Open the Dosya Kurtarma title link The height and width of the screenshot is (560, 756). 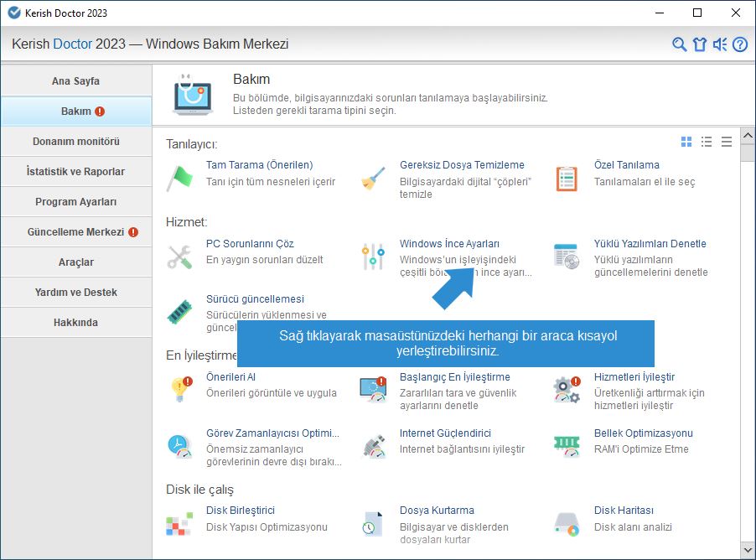click(x=437, y=511)
